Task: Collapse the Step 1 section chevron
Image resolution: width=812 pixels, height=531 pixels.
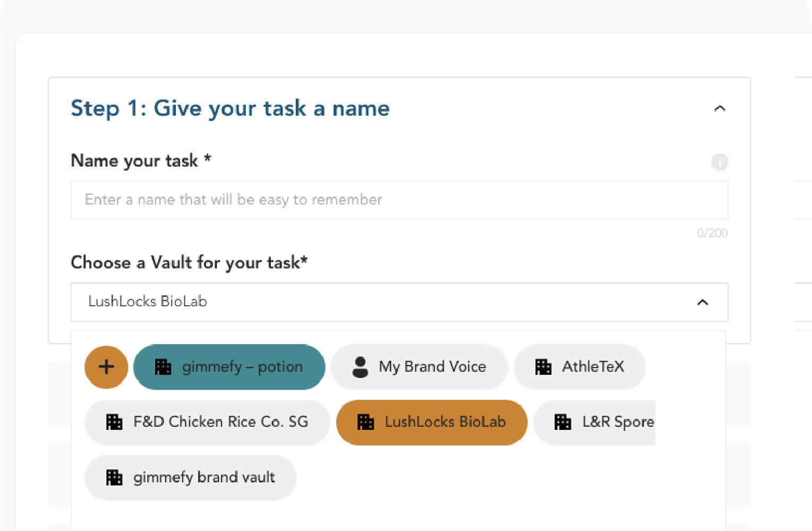Action: tap(719, 108)
